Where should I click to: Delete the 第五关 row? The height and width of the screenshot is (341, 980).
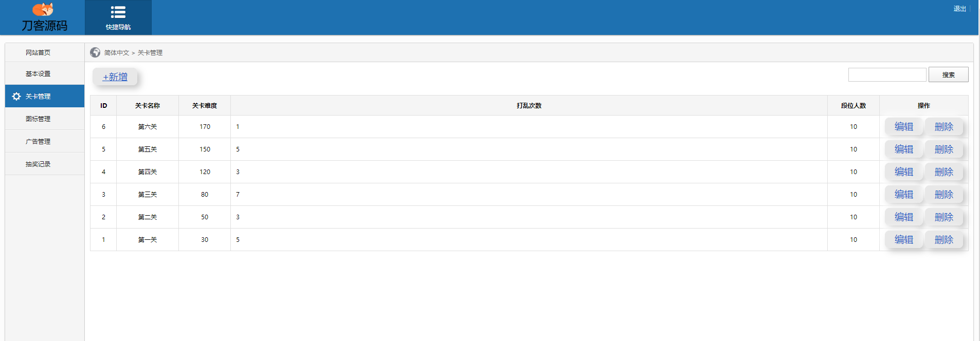pyautogui.click(x=943, y=149)
